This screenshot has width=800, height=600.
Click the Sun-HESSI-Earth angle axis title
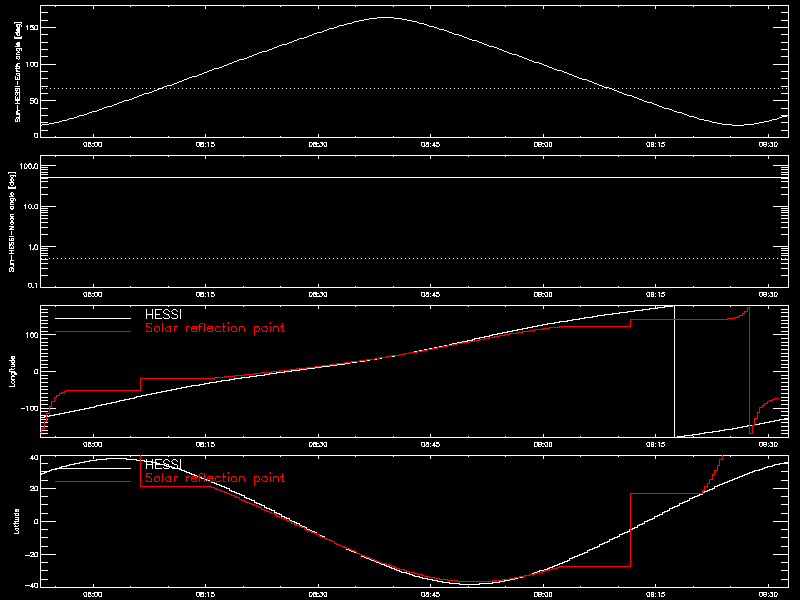(17, 71)
